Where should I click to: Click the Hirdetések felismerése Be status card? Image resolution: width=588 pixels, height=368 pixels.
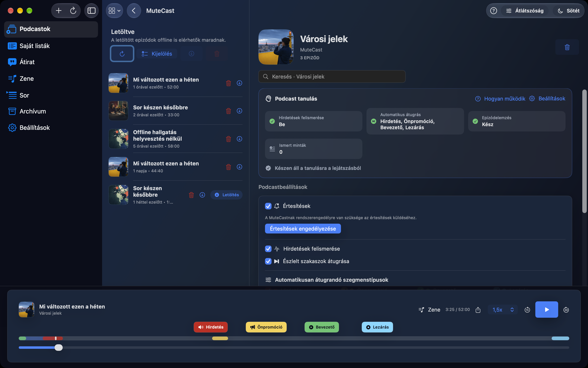point(313,121)
